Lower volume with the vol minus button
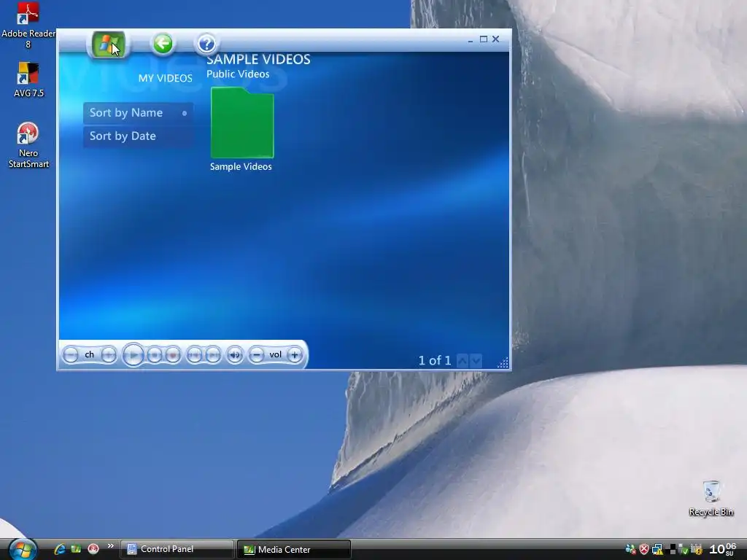Screen dimensions: 747x560 (x=256, y=355)
